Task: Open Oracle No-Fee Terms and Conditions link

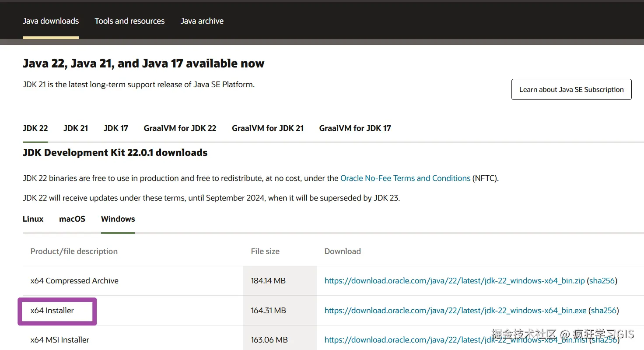Action: [x=405, y=178]
